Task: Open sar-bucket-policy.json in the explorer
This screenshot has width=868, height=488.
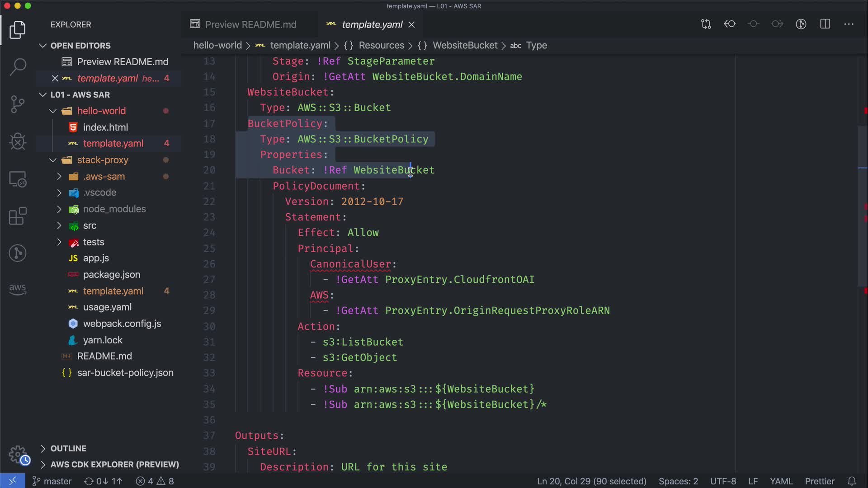Action: tap(125, 373)
